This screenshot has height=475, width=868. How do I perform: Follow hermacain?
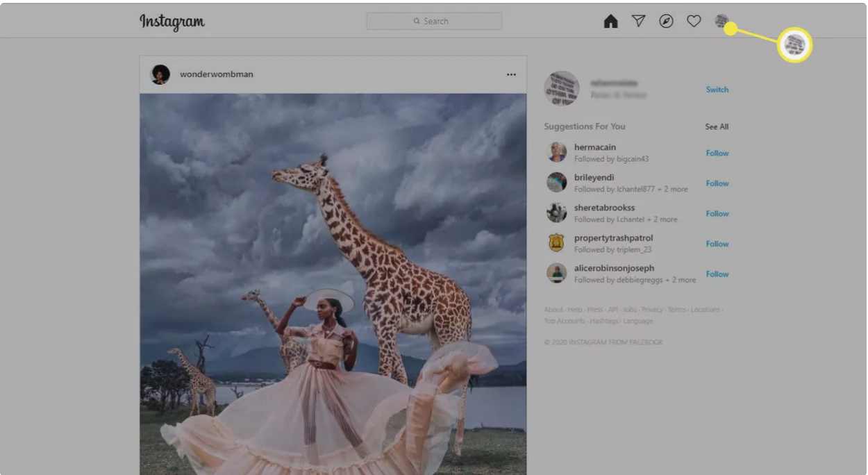tap(717, 153)
